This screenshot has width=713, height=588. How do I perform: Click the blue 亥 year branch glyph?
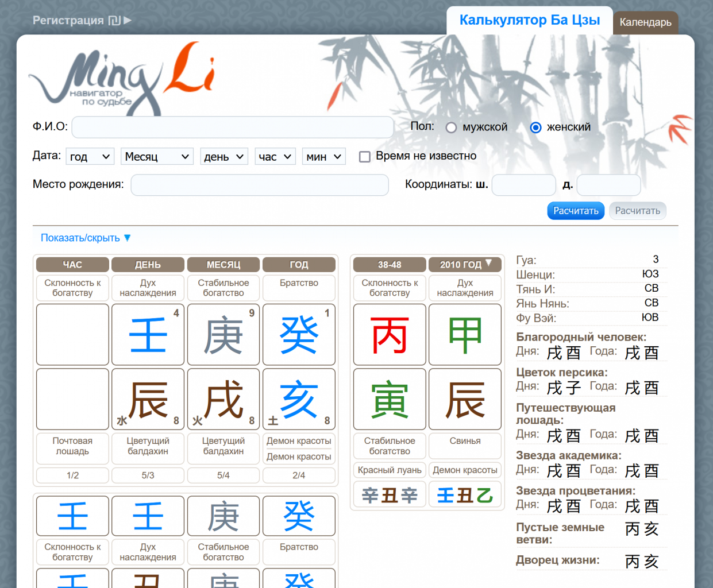[x=299, y=400]
